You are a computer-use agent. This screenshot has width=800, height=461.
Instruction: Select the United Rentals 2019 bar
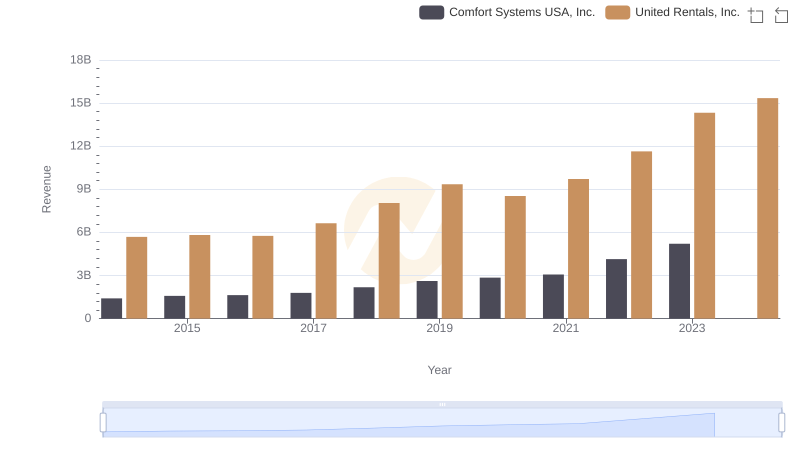point(452,251)
